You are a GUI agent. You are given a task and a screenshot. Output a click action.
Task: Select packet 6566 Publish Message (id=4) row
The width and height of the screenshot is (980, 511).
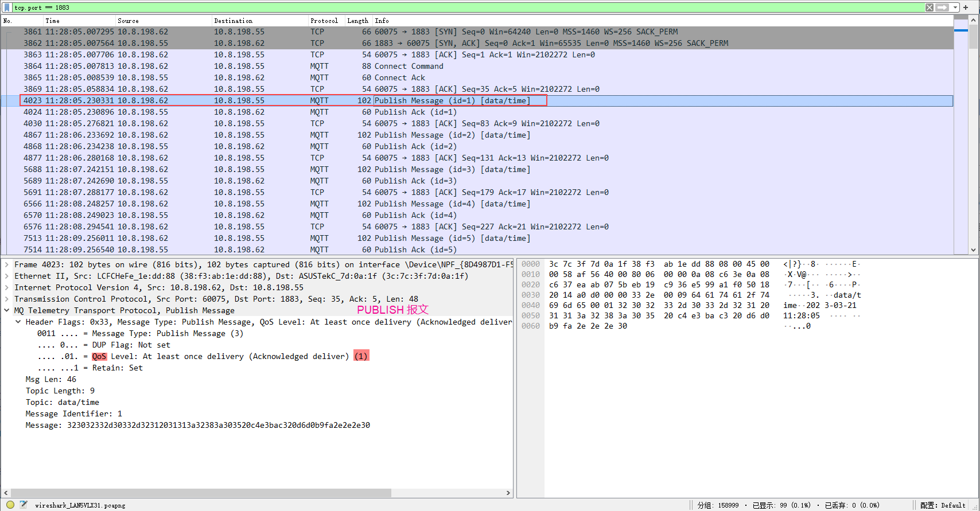[477, 204]
